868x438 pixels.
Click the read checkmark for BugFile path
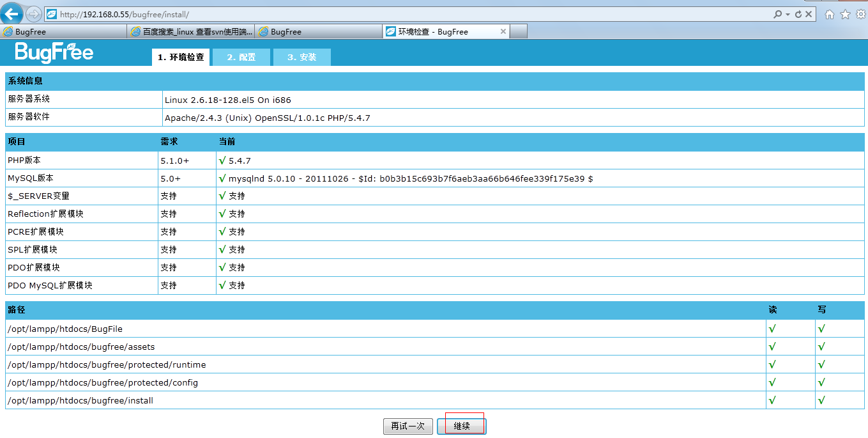[772, 328]
